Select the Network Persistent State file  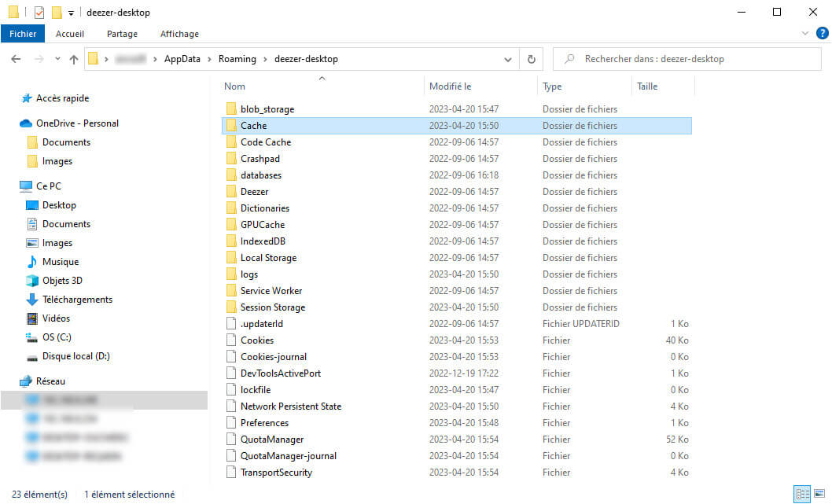[291, 406]
